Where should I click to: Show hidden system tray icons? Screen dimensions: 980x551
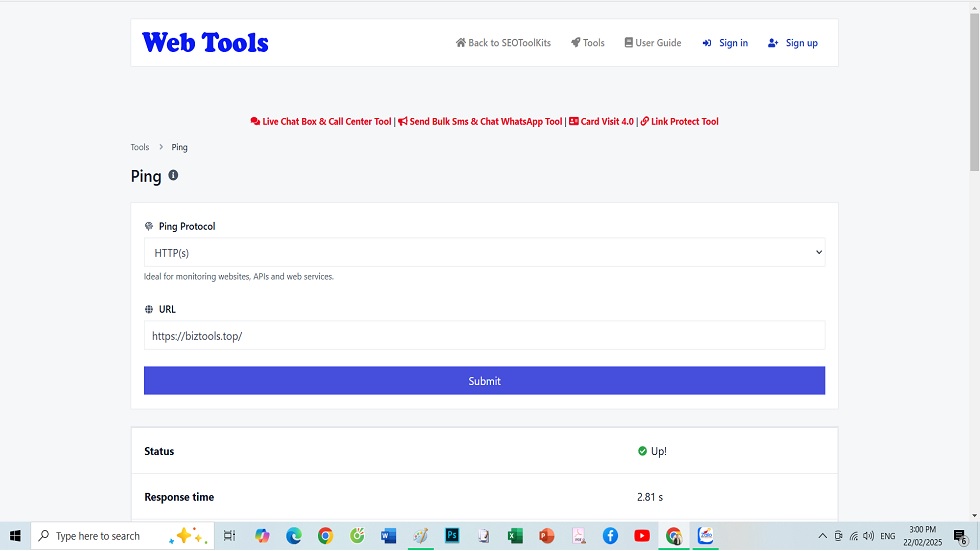coord(822,536)
